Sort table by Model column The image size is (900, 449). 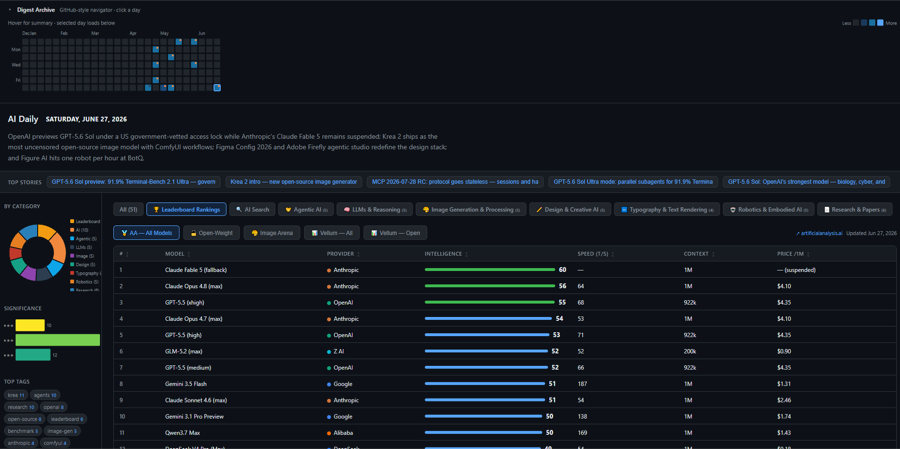(177, 254)
